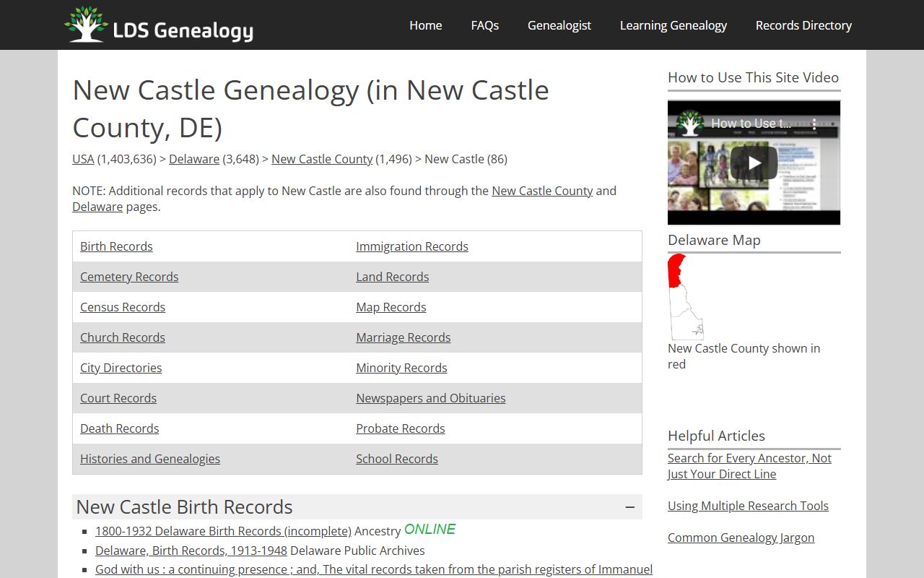Image resolution: width=924 pixels, height=578 pixels.
Task: Open the Home menu item
Action: (426, 25)
